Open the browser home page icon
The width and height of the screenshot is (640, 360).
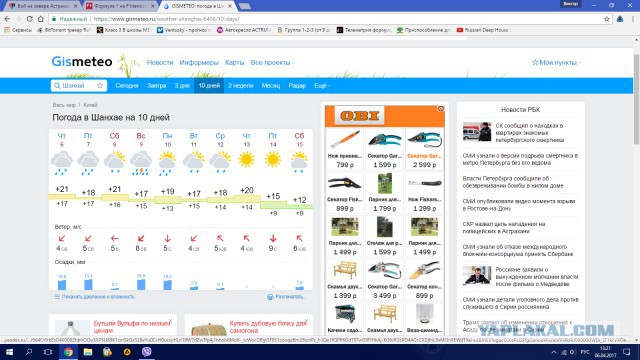click(40, 19)
